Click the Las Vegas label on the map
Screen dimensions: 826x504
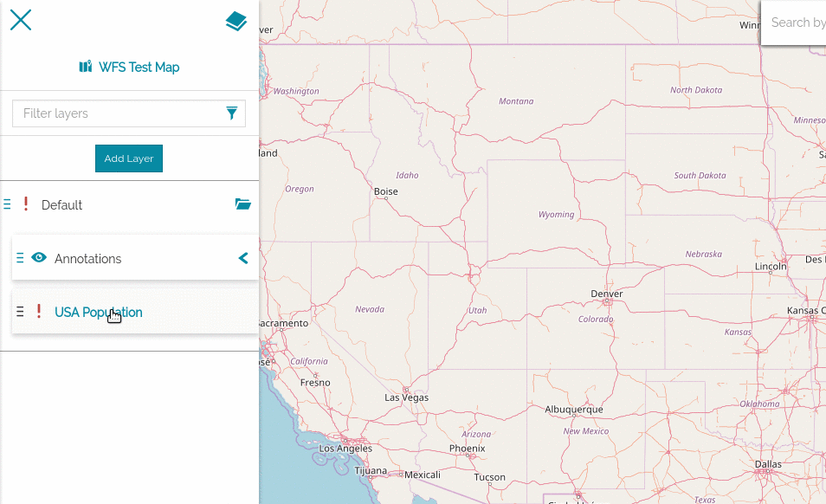pyautogui.click(x=406, y=397)
